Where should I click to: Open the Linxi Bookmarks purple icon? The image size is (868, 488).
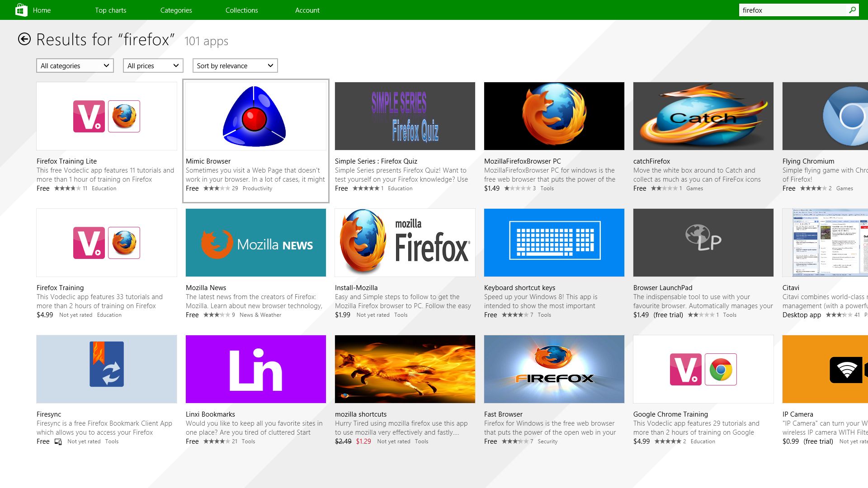coord(255,369)
